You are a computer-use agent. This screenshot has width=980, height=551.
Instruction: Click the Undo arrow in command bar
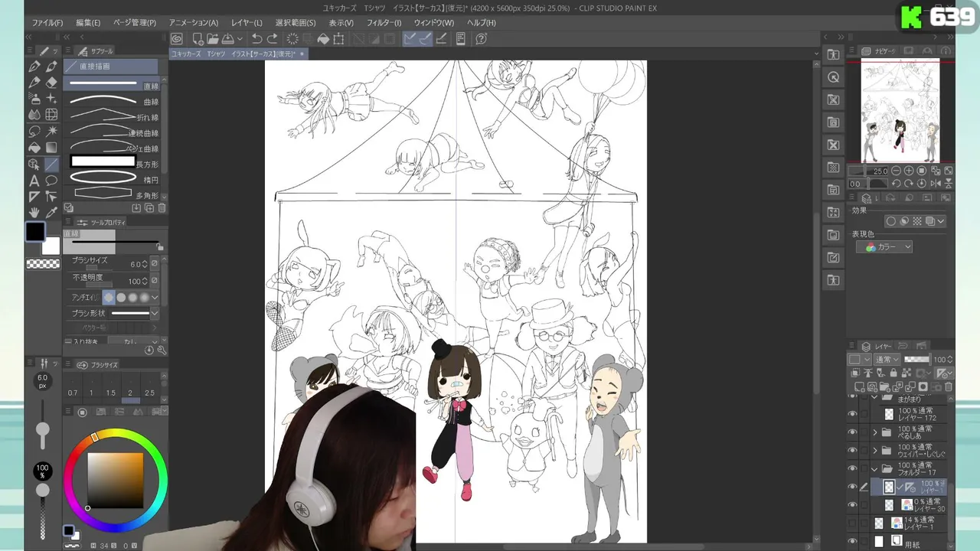pos(257,39)
